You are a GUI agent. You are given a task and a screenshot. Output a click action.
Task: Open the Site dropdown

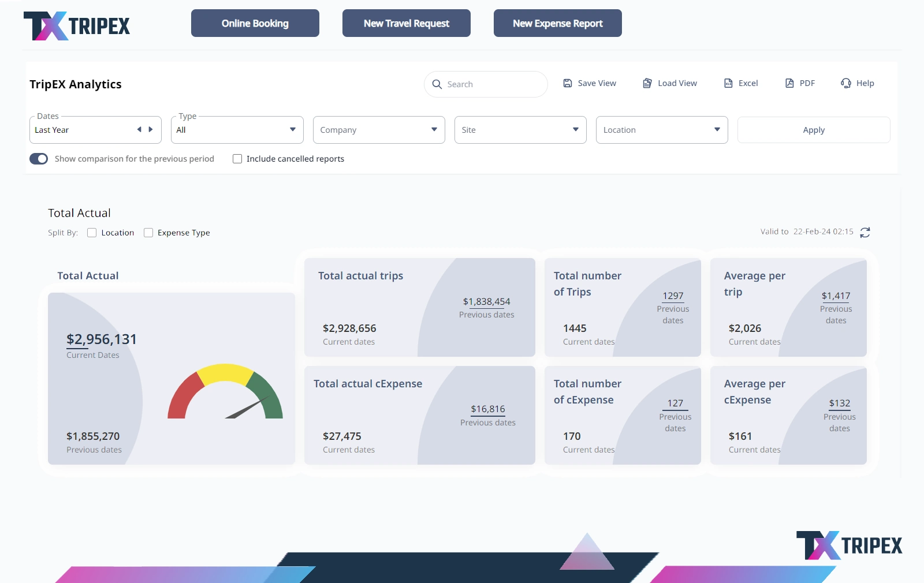[520, 130]
